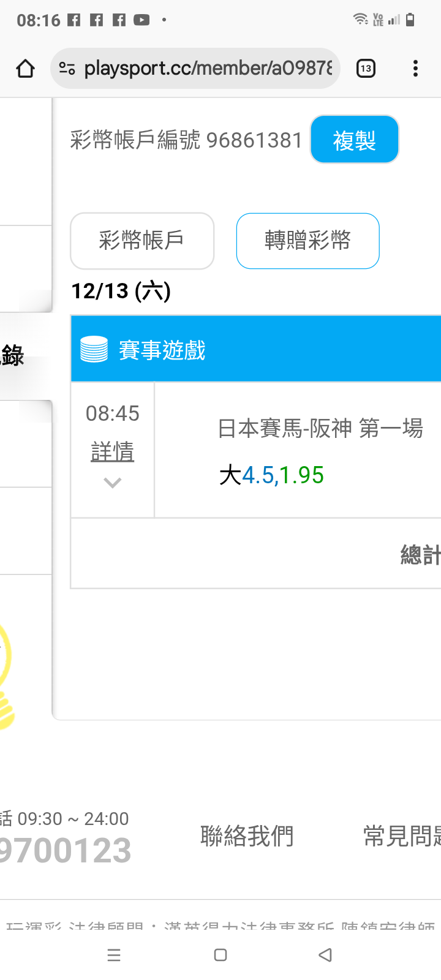Screen dimensions: 441x980
Task: Select the playsport.cc URL address field
Action: [x=208, y=68]
